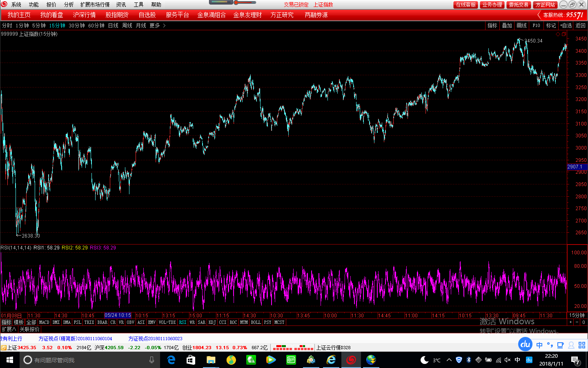This screenshot has width=588, height=368.
Task: Switch chart to 月线 monthly view
Action: click(x=141, y=25)
